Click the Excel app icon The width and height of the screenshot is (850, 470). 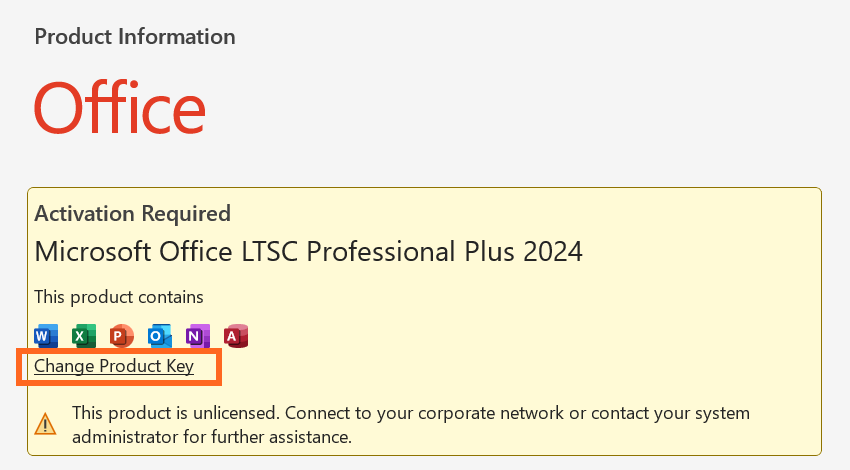click(84, 336)
